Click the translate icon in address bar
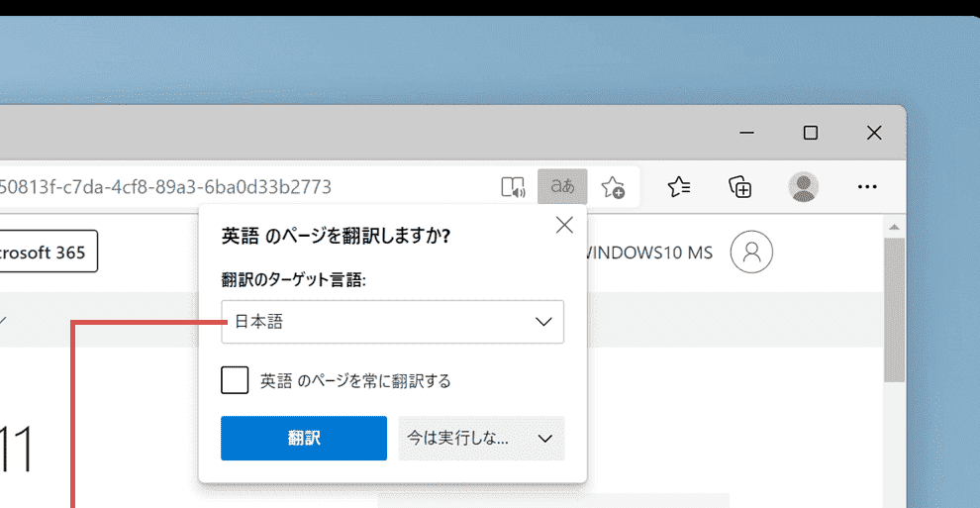The image size is (980, 508). [562, 186]
